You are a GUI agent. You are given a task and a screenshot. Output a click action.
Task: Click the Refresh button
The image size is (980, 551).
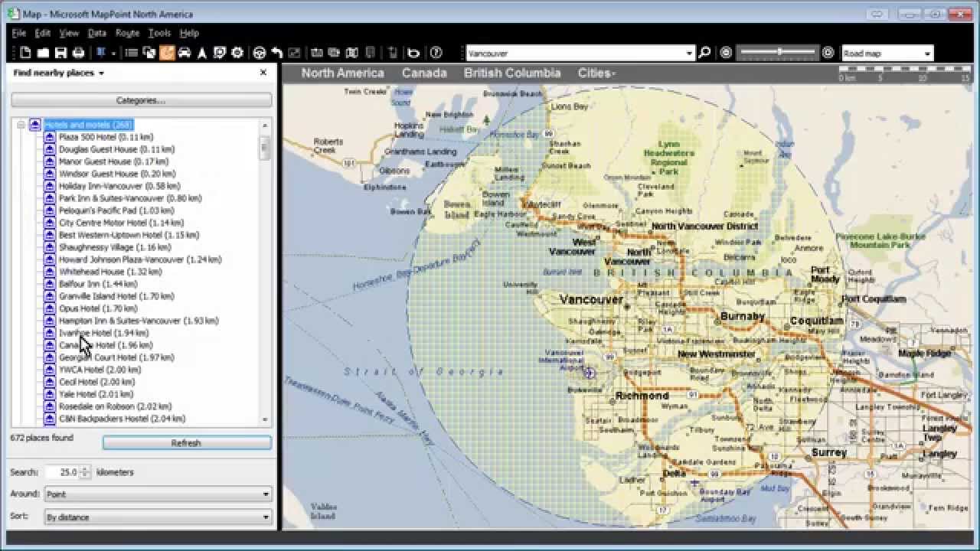pos(187,443)
